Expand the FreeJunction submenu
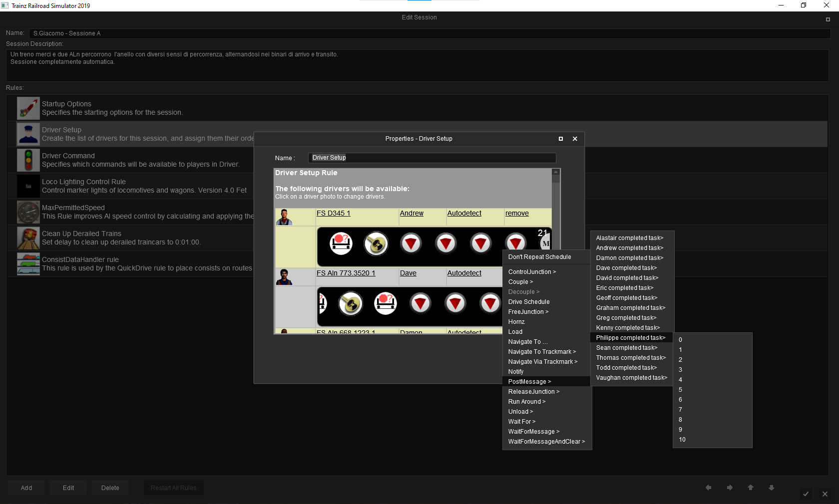839x504 pixels. (528, 312)
